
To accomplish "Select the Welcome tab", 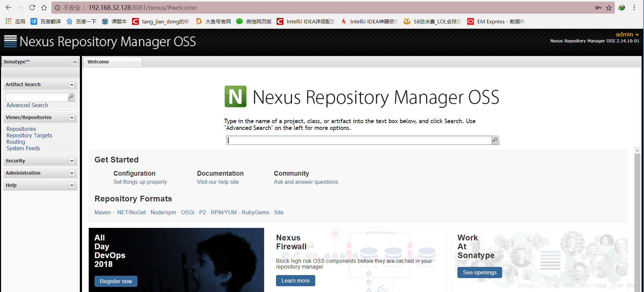I will coord(112,62).
